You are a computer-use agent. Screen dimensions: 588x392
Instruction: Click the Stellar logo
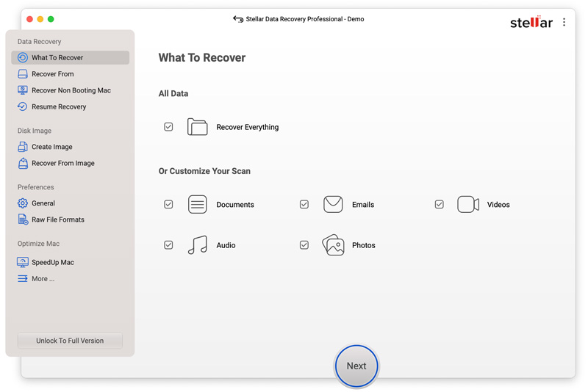click(x=531, y=22)
